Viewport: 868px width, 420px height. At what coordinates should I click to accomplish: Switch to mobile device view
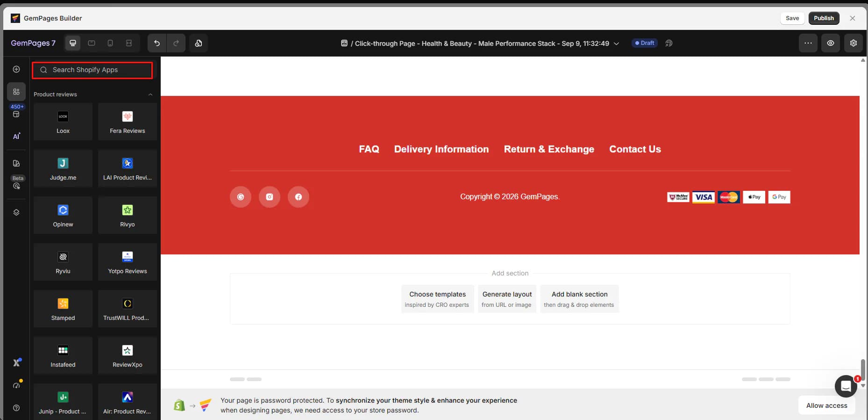(x=110, y=43)
